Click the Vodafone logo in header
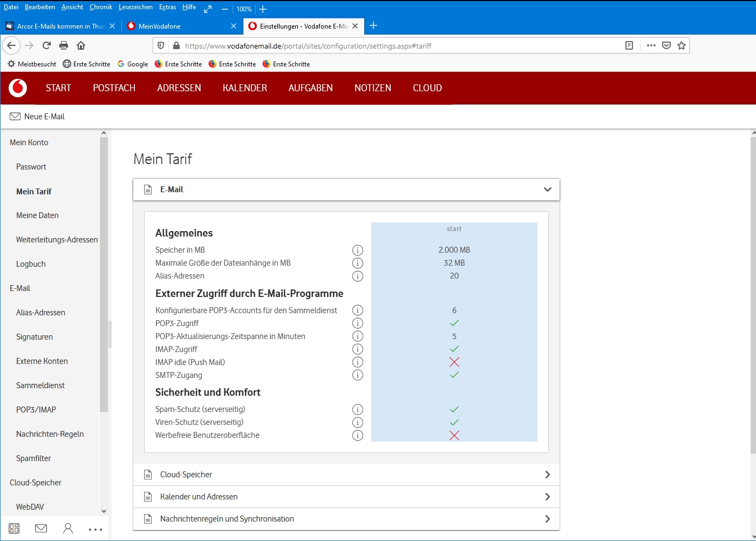 pyautogui.click(x=18, y=87)
